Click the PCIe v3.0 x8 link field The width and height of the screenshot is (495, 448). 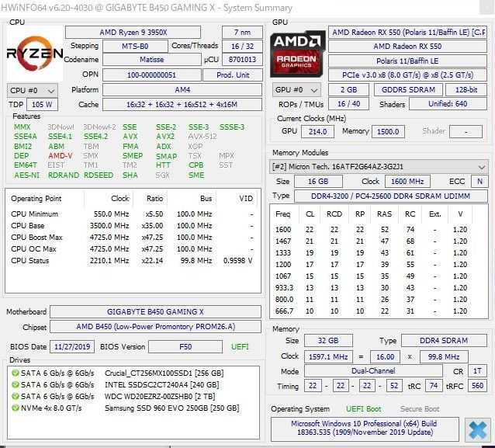(407, 75)
